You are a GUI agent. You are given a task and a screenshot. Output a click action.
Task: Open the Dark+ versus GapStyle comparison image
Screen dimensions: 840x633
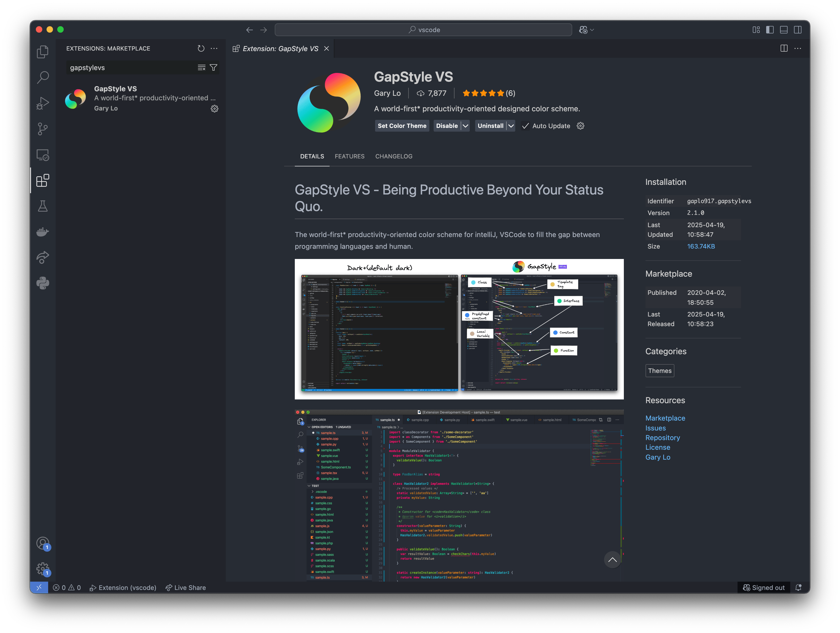(459, 329)
